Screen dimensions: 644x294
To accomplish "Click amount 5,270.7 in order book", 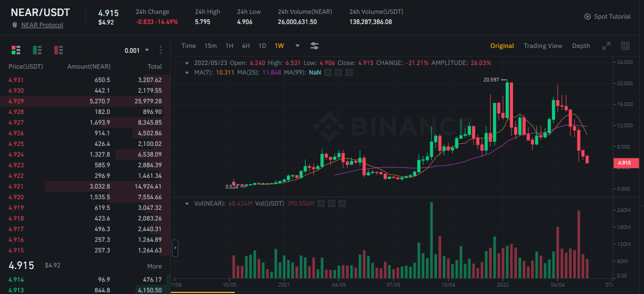I will (99, 101).
